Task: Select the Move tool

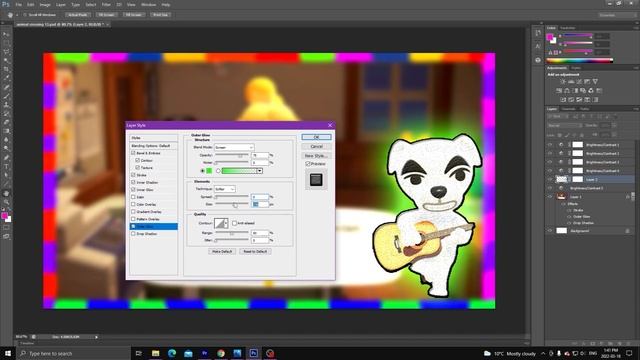Action: tap(6, 34)
